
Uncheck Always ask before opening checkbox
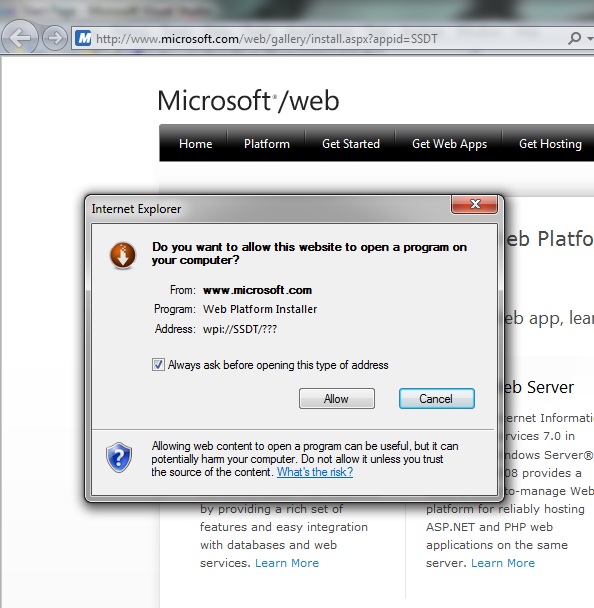[158, 364]
